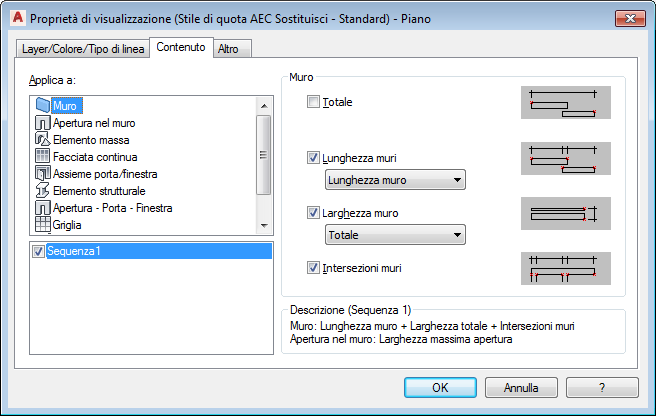Screen dimensions: 656x416
Task: Confirm with the OK button
Action: 440,388
